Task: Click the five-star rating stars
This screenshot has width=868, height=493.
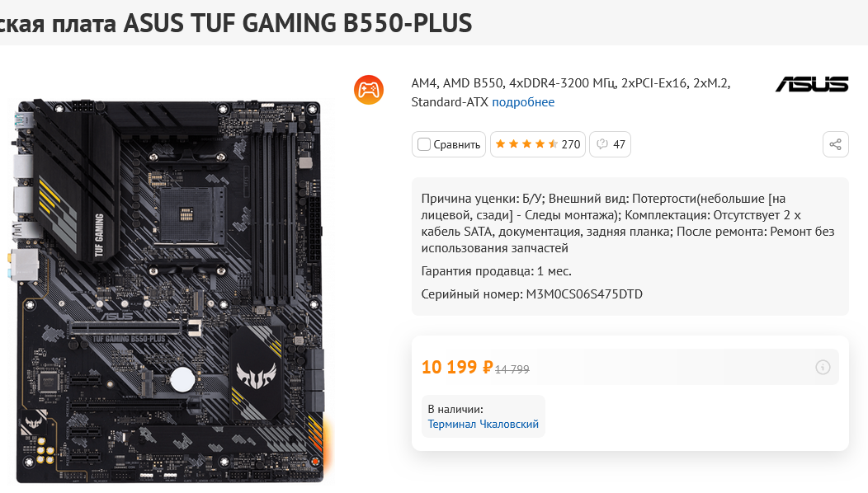Action: pos(526,144)
